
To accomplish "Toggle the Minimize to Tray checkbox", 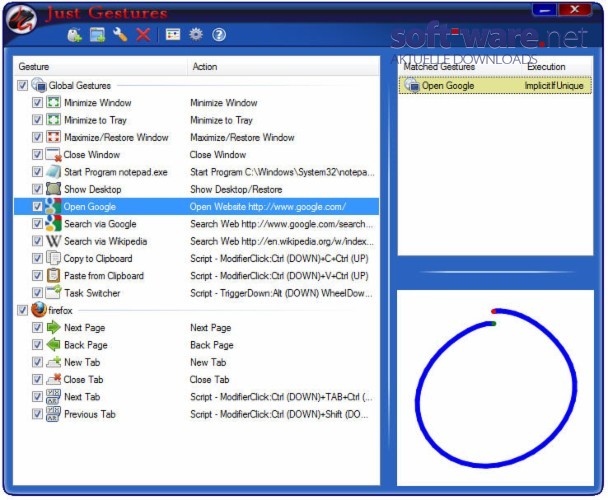I will (x=37, y=120).
